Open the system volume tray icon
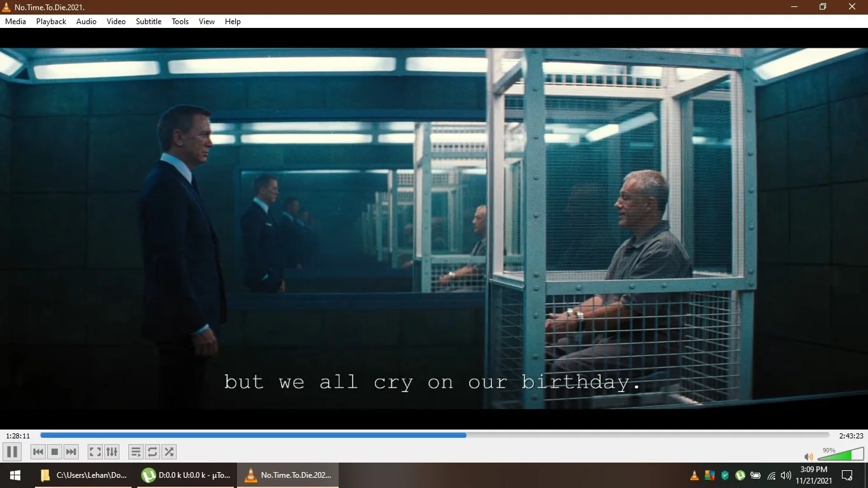This screenshot has height=488, width=868. click(786, 475)
